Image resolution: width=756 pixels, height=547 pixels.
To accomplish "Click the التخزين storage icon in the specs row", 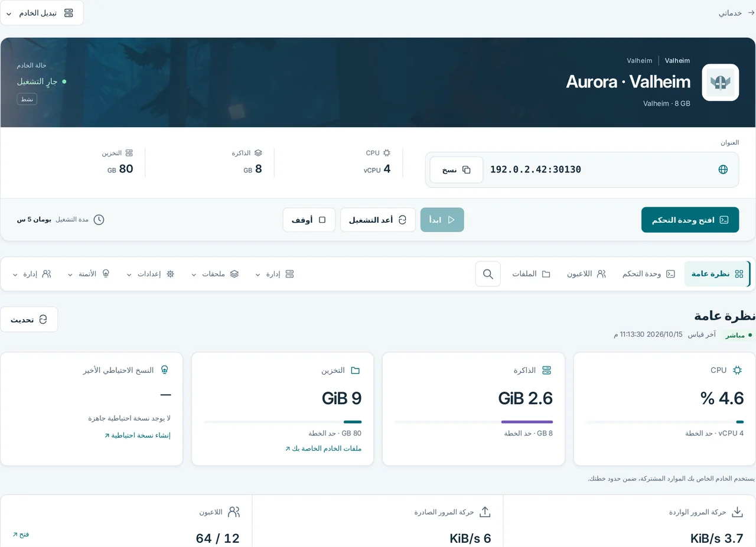I will [x=129, y=152].
